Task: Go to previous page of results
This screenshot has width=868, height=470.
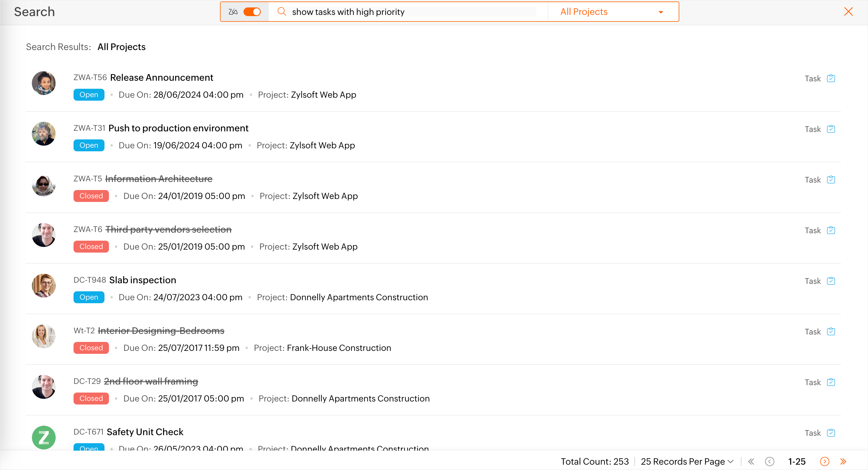Action: pyautogui.click(x=769, y=461)
